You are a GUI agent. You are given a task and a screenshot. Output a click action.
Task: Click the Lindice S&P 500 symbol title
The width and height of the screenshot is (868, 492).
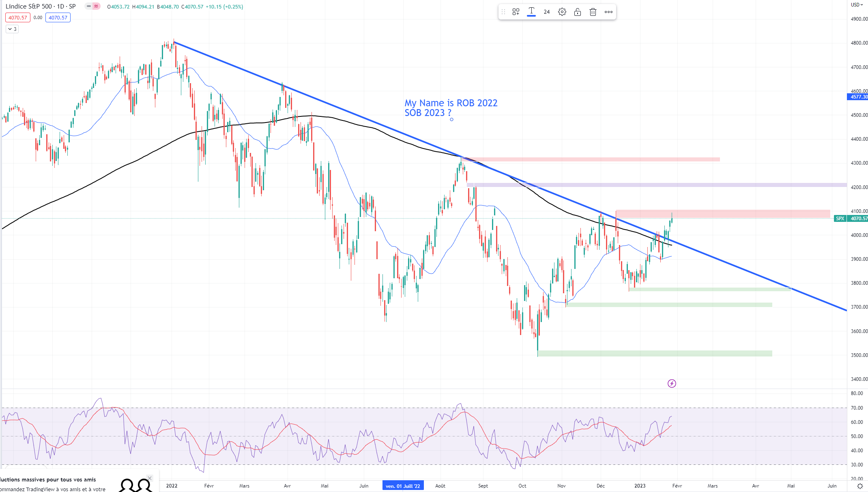41,6
